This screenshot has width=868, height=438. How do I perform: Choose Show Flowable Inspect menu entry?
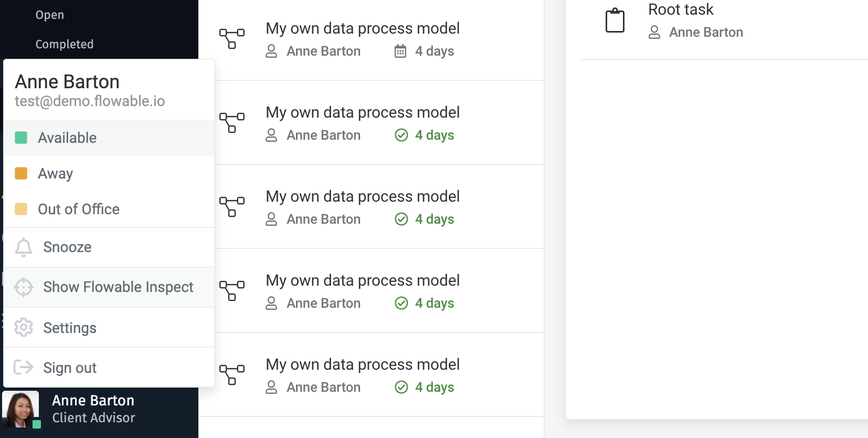click(118, 287)
